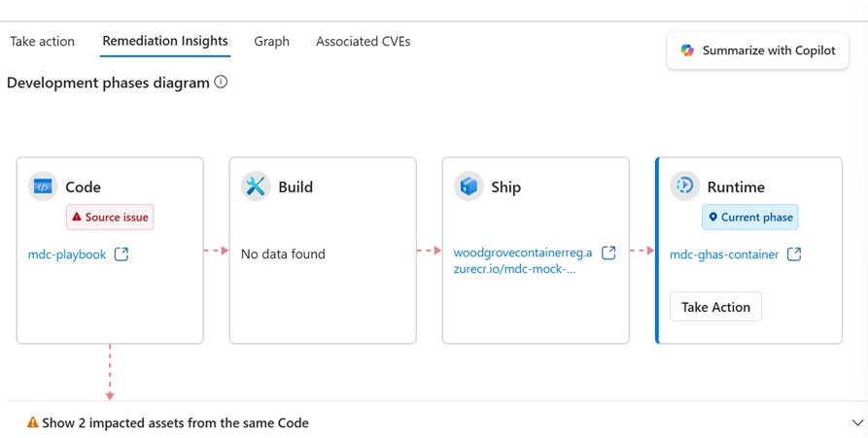Open the mdc-playbook link
The width and height of the screenshot is (868, 438).
(67, 254)
